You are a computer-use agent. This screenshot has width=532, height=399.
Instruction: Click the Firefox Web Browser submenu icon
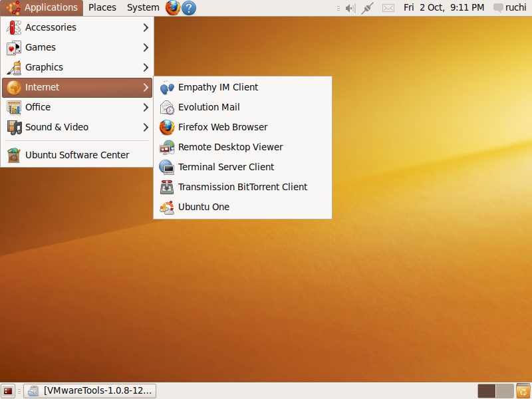pyautogui.click(x=167, y=128)
